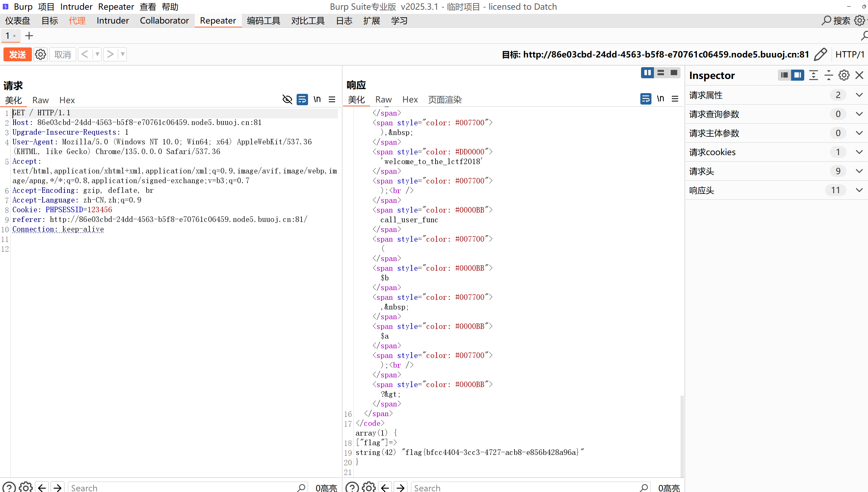Viewport: 868px width, 492px height.
Task: Open the search magnifier in the top bar
Action: coord(826,20)
